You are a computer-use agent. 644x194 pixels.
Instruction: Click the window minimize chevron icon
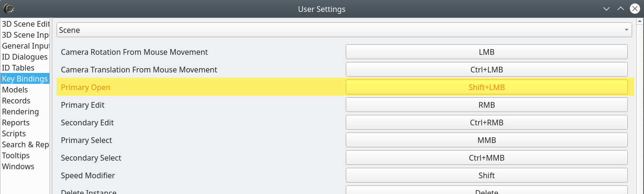tap(606, 9)
